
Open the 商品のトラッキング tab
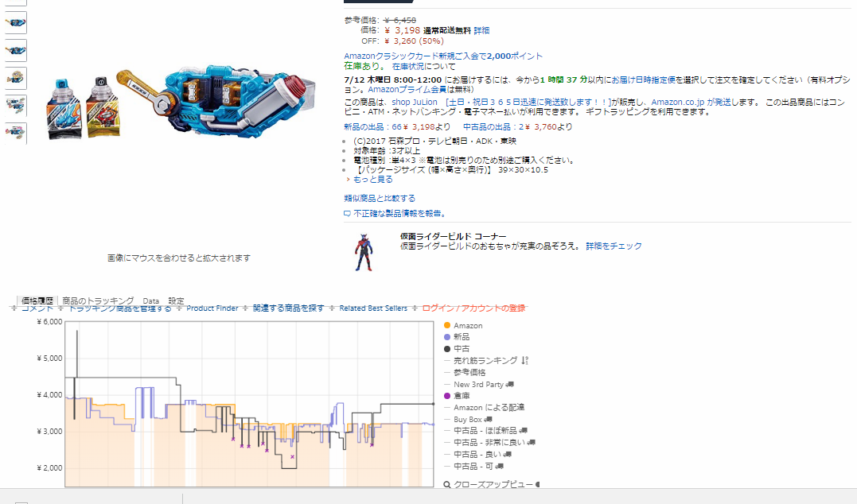click(x=97, y=300)
